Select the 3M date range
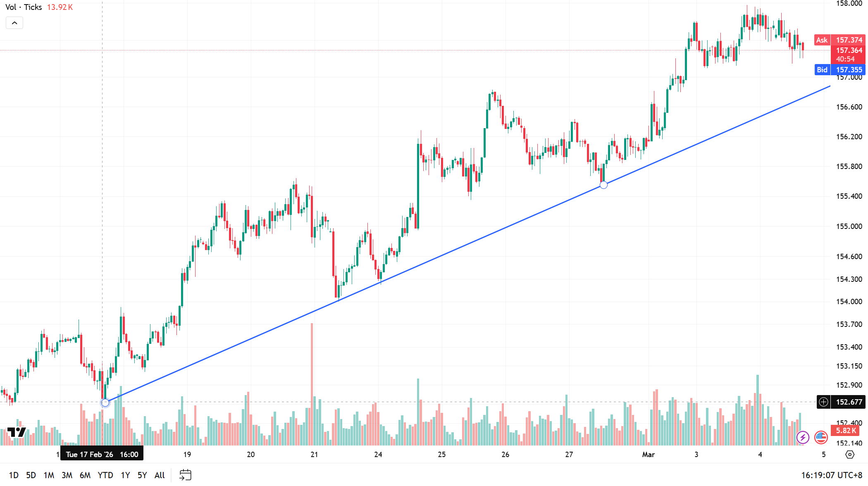Viewport: 868px width, 486px height. click(67, 475)
